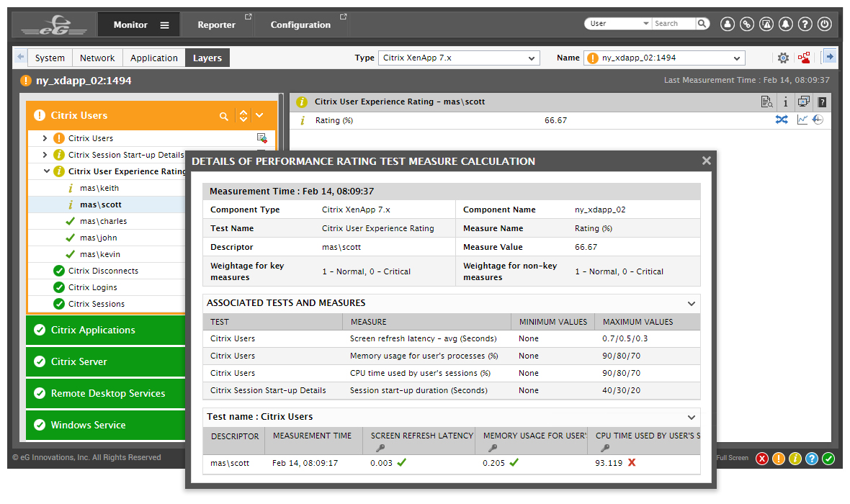Open the line graph icon in the Rating row
Screen dimensions: 850x504
802,120
